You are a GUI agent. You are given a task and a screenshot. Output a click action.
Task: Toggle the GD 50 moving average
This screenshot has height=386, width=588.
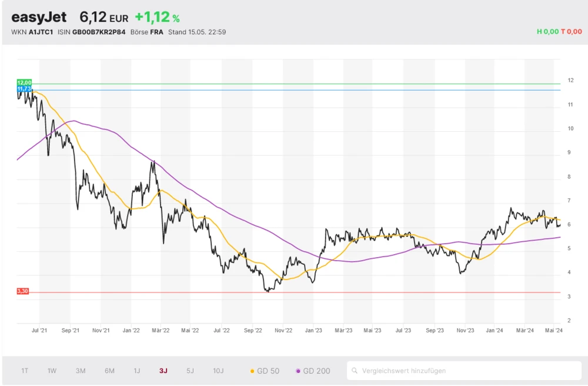click(265, 371)
